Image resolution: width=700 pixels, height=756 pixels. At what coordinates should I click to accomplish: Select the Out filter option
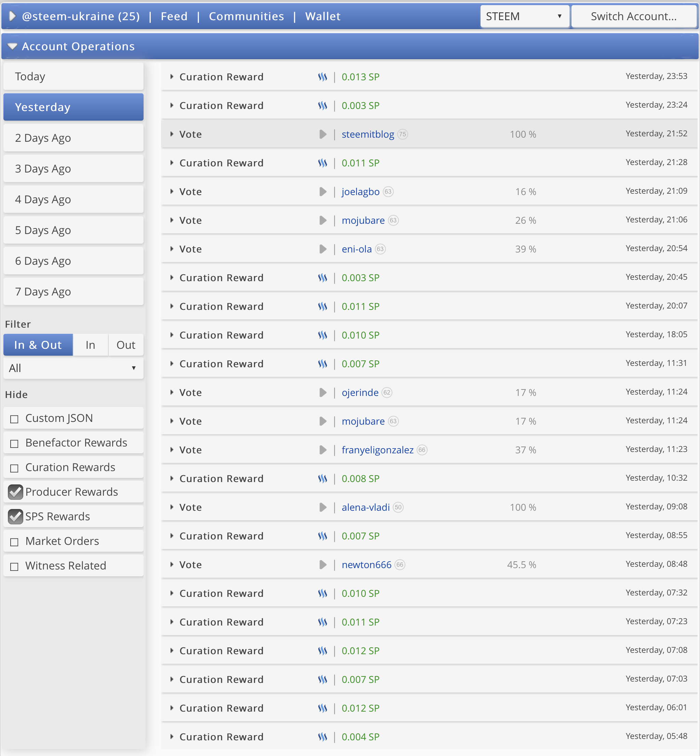point(126,345)
